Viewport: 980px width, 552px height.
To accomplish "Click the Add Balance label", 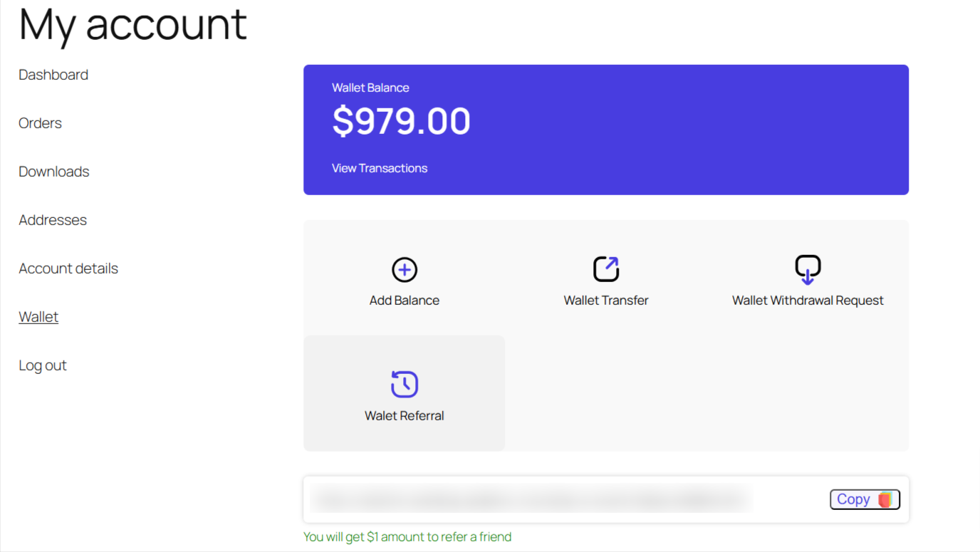I will click(x=405, y=301).
